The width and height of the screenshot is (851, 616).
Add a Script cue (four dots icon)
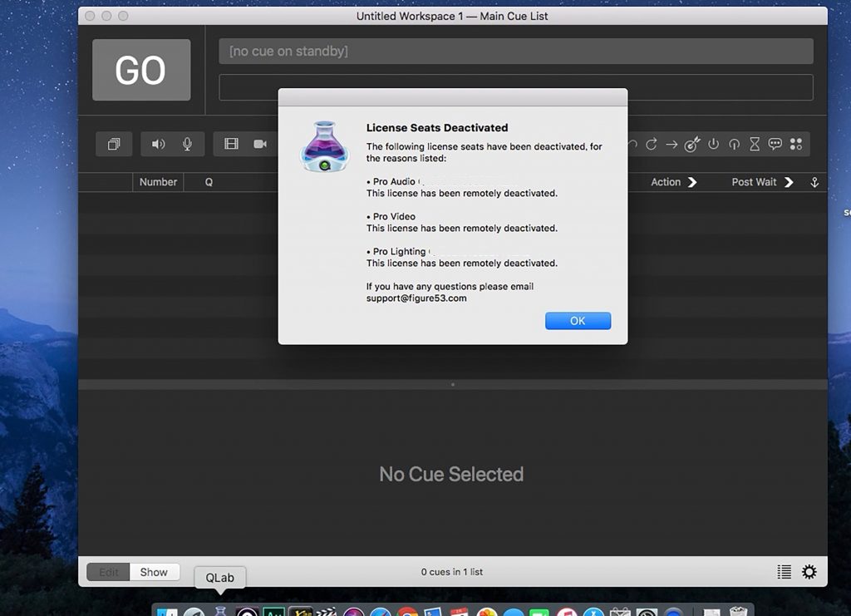pos(796,144)
